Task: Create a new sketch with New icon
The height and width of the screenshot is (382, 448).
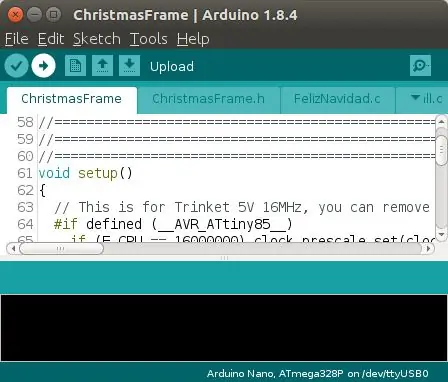Action: coord(75,66)
